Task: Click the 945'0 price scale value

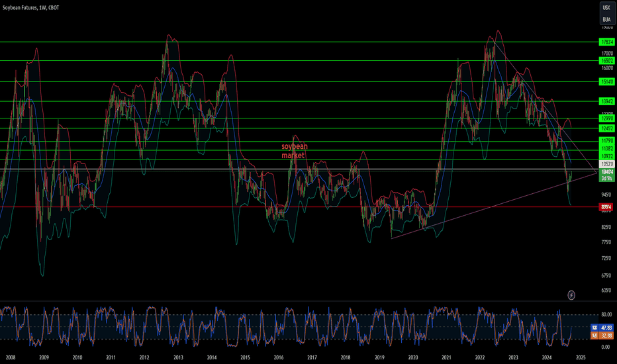Action: pyautogui.click(x=607, y=195)
